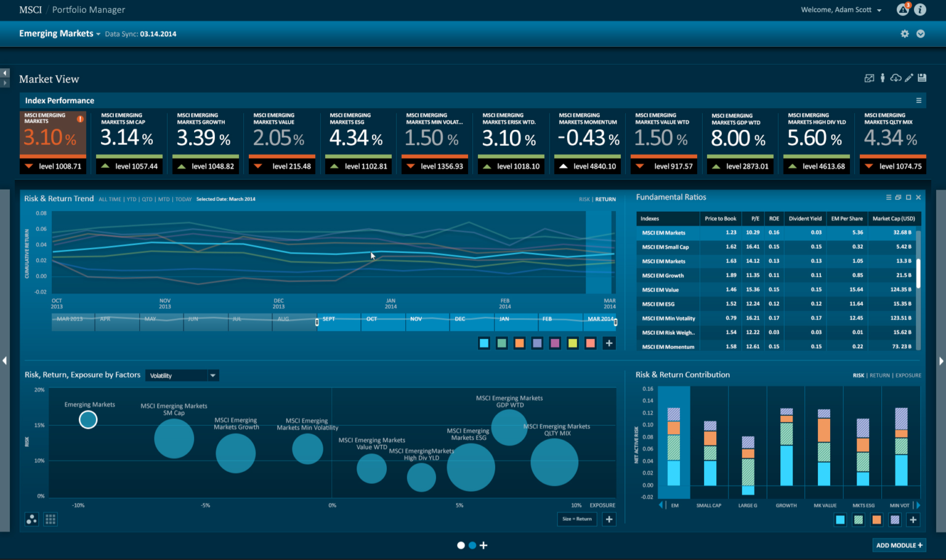Select TODAY range tab
946x560 pixels.
pyautogui.click(x=184, y=199)
